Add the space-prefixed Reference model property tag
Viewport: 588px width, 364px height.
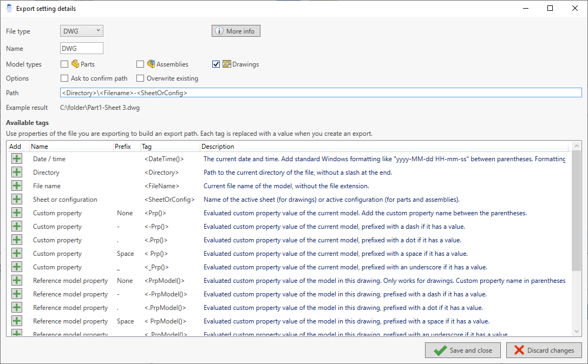click(16, 321)
